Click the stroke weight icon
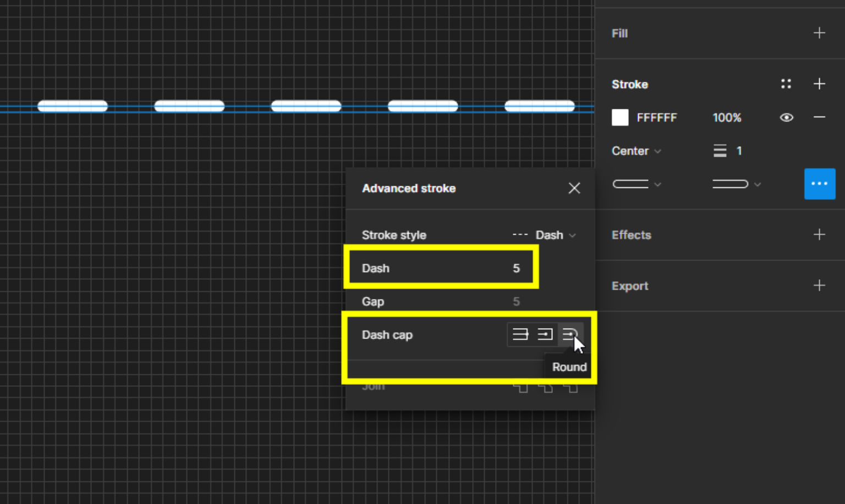Viewport: 845px width, 504px height. pos(720,151)
